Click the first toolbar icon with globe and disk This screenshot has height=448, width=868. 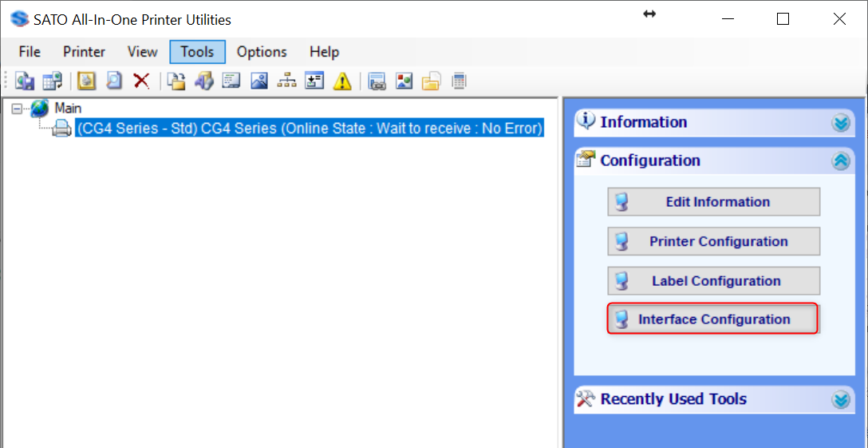tap(25, 81)
